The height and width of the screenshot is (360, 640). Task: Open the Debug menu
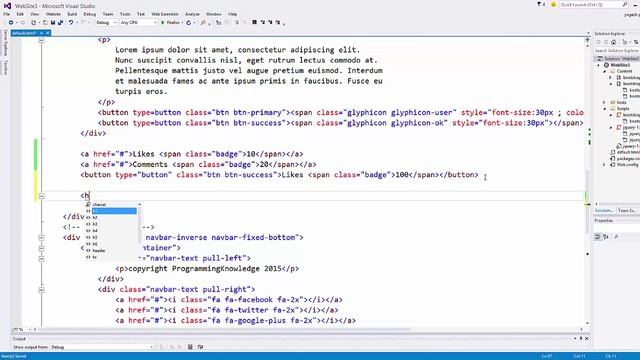click(89, 14)
